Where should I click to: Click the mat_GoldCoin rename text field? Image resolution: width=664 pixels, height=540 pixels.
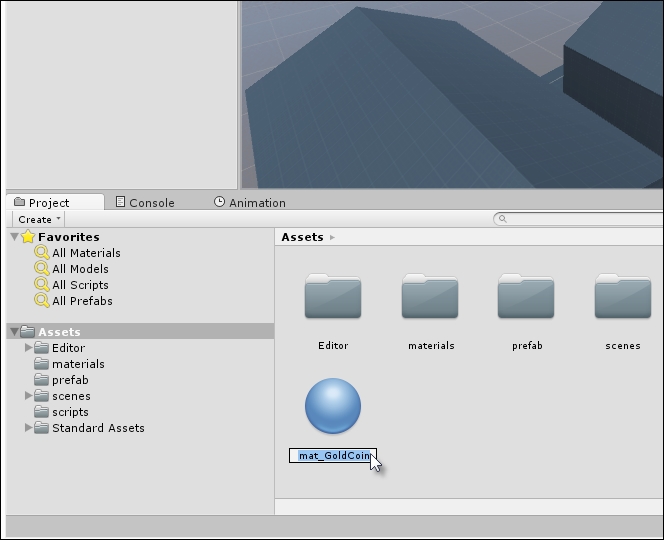[333, 456]
